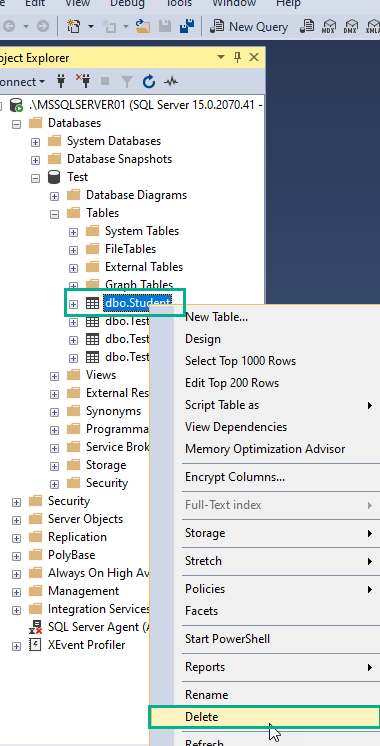Click the Database Engine Query icon
Image resolution: width=380 pixels, height=746 pixels.
307,27
